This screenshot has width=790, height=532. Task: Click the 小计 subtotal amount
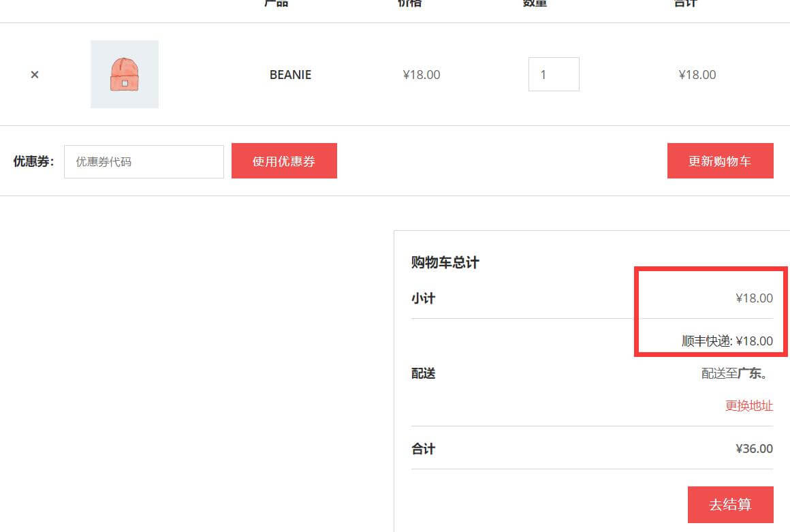click(x=754, y=298)
